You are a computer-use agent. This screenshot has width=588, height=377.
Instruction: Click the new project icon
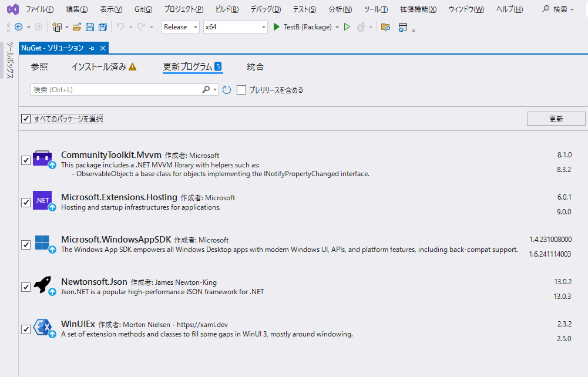tap(57, 27)
